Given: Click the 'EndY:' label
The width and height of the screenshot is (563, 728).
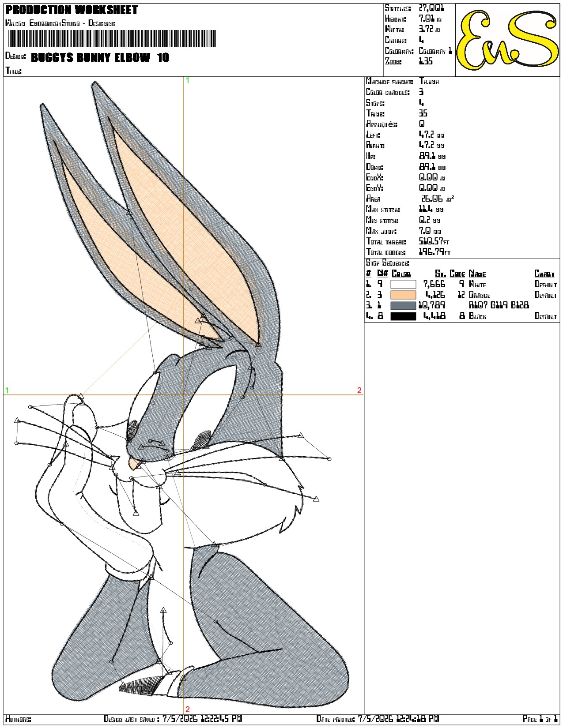Looking at the screenshot, I should point(374,188).
